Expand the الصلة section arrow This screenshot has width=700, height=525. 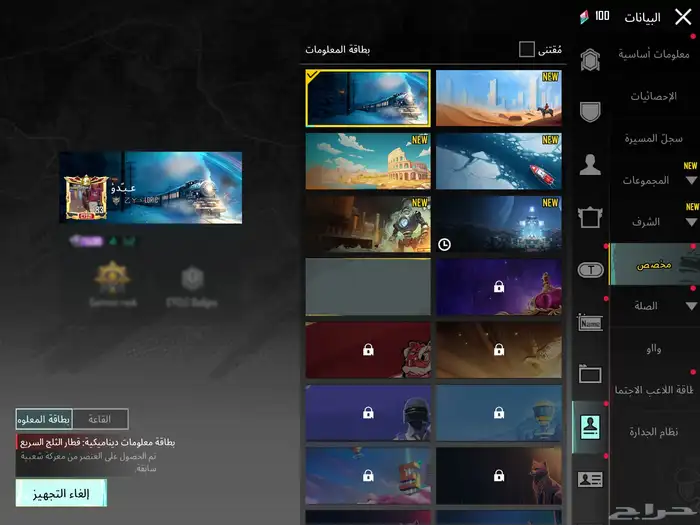tap(691, 306)
